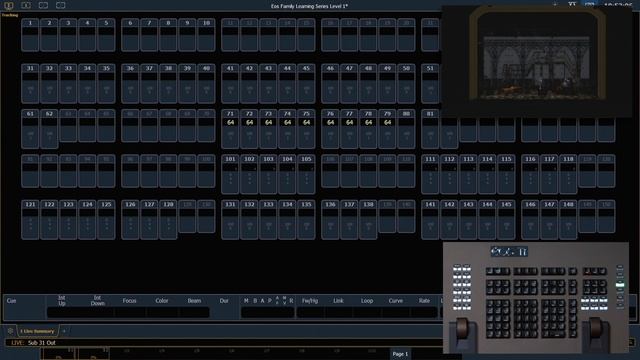Select channel 111 tile

430,174
